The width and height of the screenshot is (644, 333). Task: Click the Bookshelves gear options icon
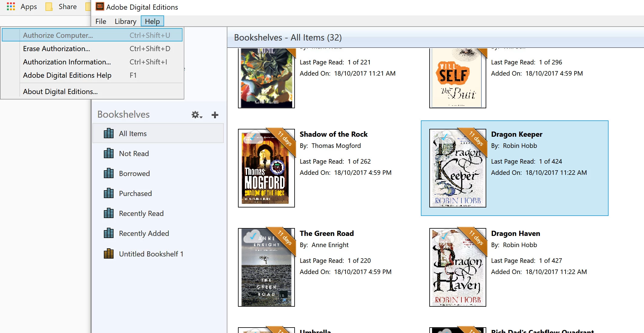[196, 115]
